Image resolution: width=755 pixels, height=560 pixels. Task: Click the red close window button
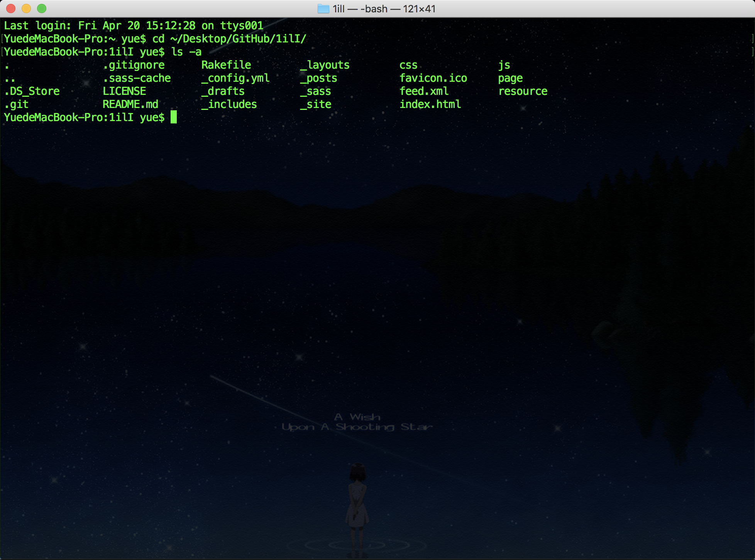[x=11, y=8]
